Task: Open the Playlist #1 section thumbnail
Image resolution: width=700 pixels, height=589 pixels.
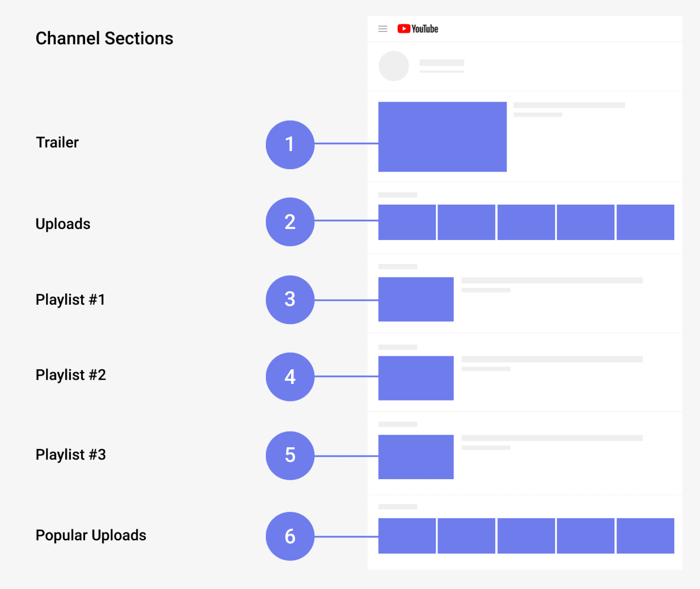Action: [416, 299]
